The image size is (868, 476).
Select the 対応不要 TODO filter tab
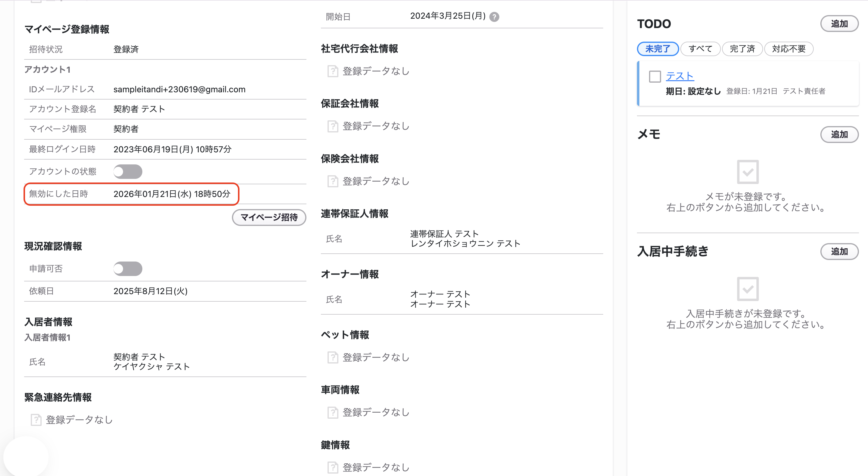point(789,49)
